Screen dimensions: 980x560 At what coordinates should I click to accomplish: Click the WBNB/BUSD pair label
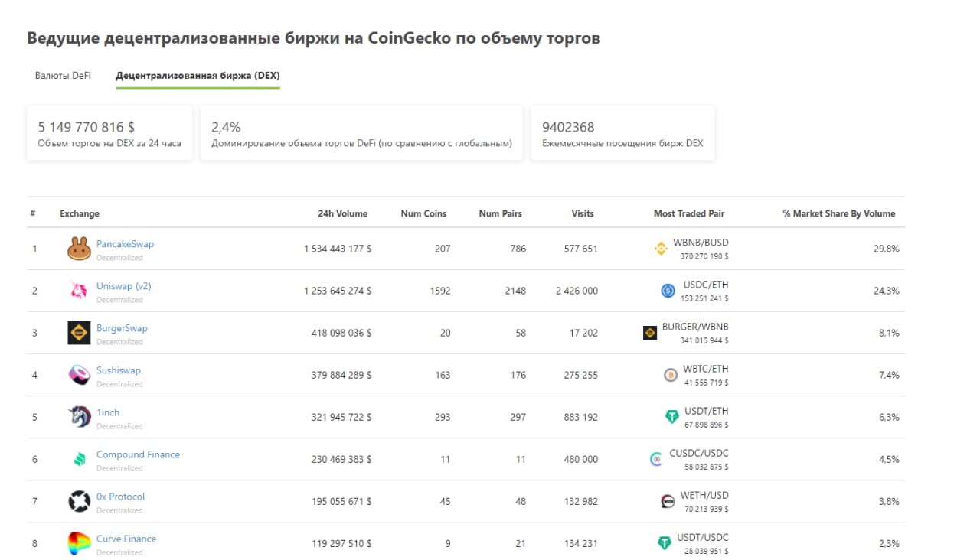[701, 243]
